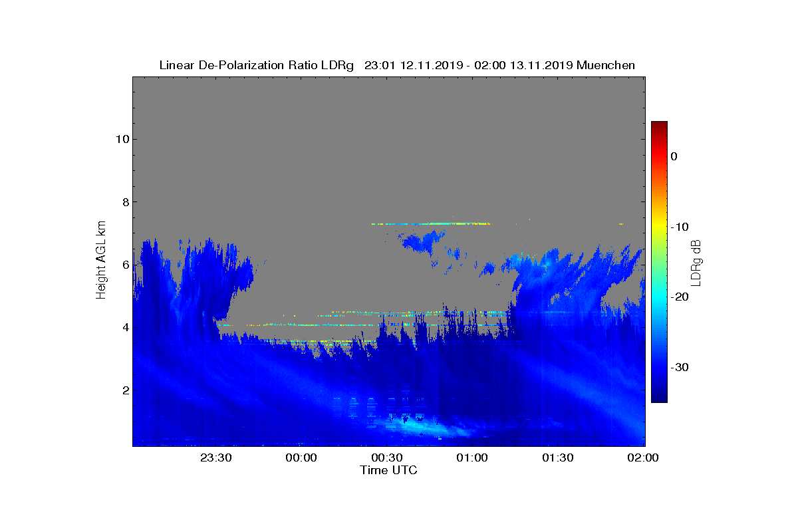
Task: Click the colorbar value '-30'
Action: click(679, 367)
